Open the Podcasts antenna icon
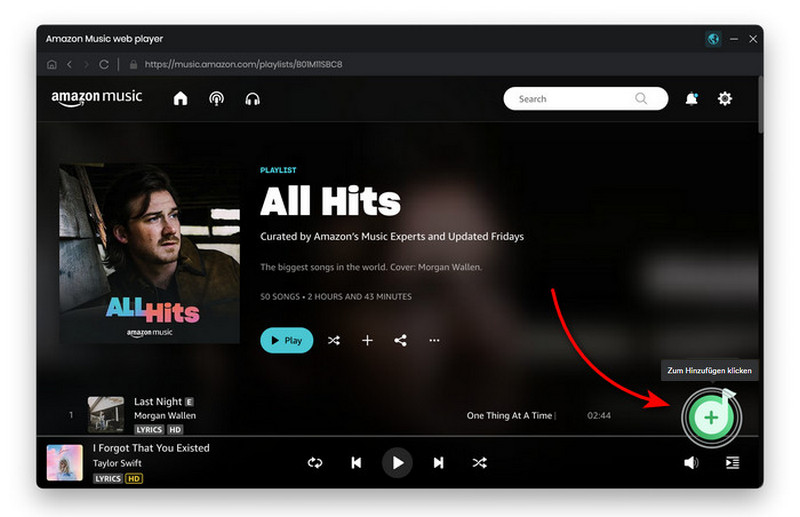This screenshot has width=800, height=517. (x=216, y=99)
